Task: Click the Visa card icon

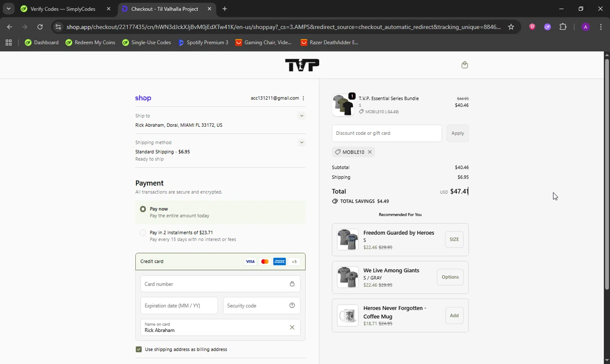Action: click(250, 262)
